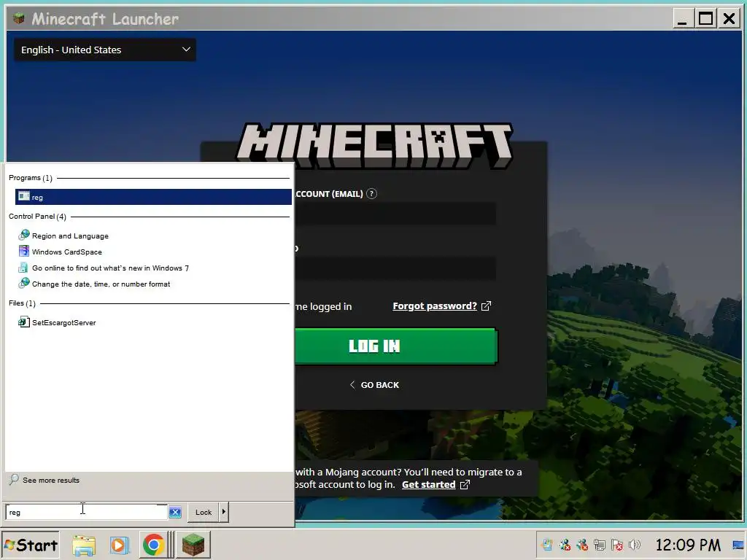Focus the Start menu search box containing reg
The image size is (747, 560).
pos(87,513)
